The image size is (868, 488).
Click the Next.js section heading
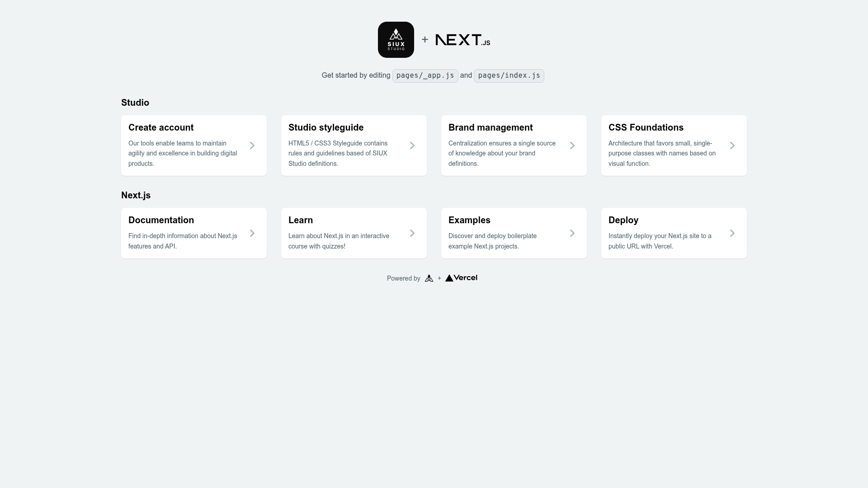[136, 195]
